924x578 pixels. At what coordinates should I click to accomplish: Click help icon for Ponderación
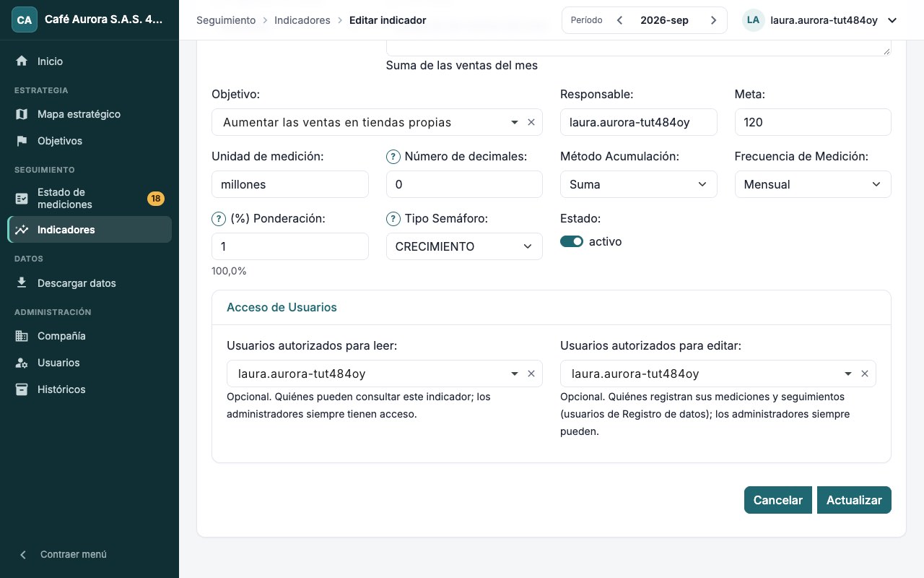pyautogui.click(x=219, y=218)
